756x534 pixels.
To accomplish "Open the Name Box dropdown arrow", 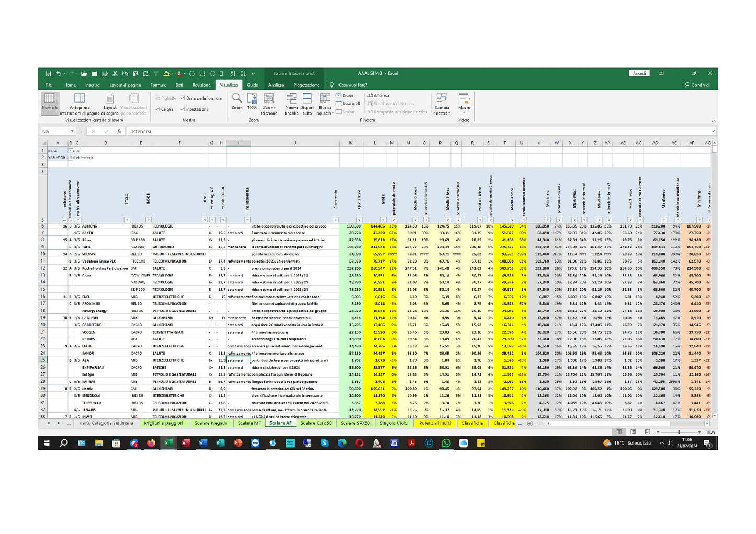I will pos(72,131).
